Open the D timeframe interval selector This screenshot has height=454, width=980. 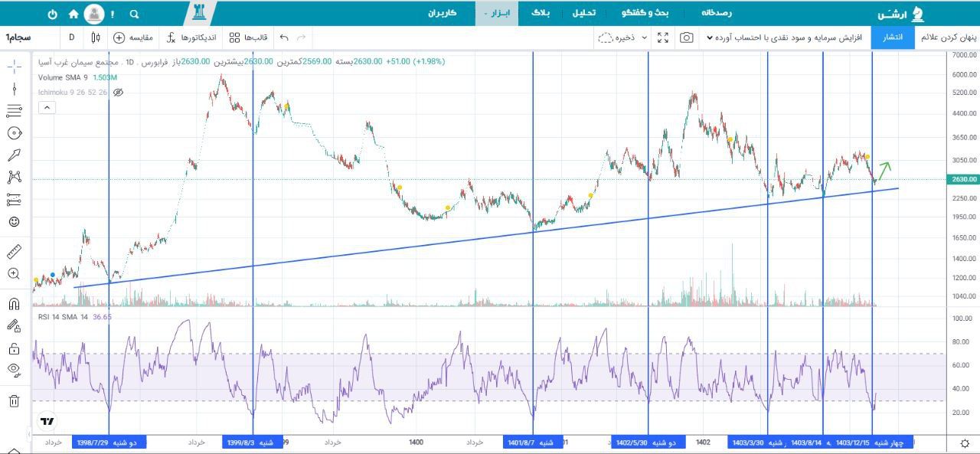click(71, 38)
